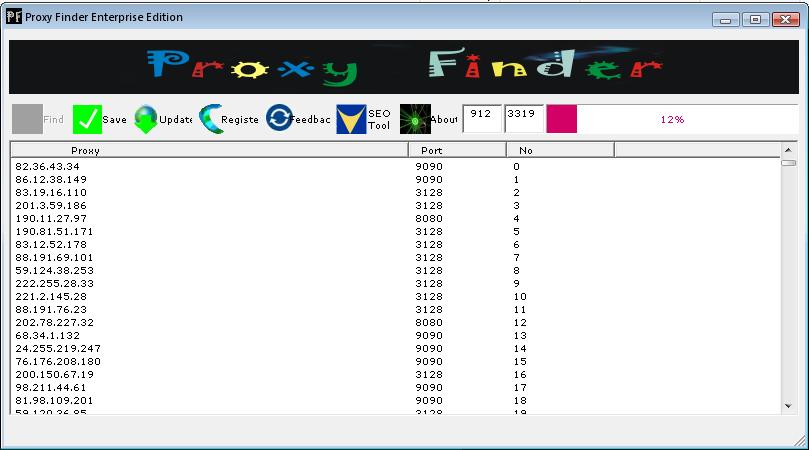The height and width of the screenshot is (450, 809).
Task: Click the Update label
Action: [175, 120]
